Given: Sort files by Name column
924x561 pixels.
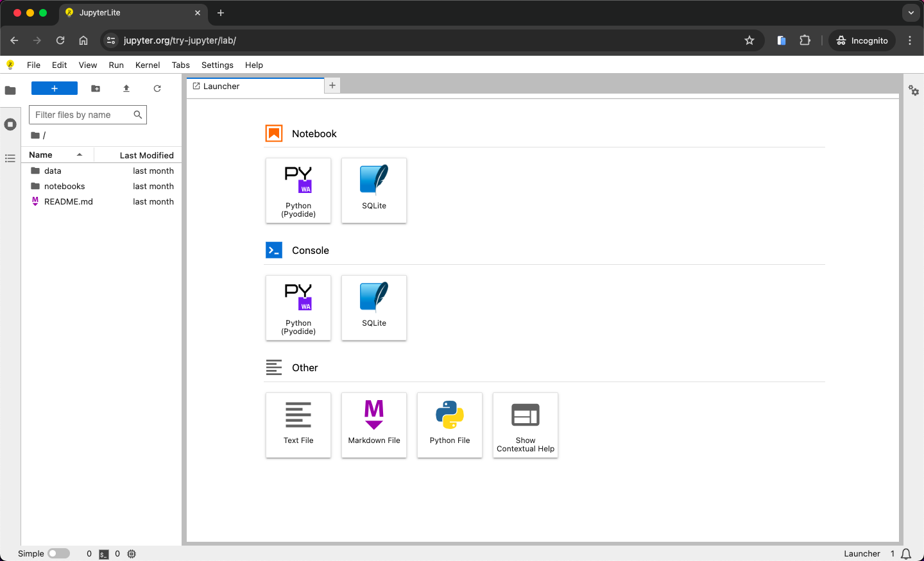Looking at the screenshot, I should pos(57,155).
